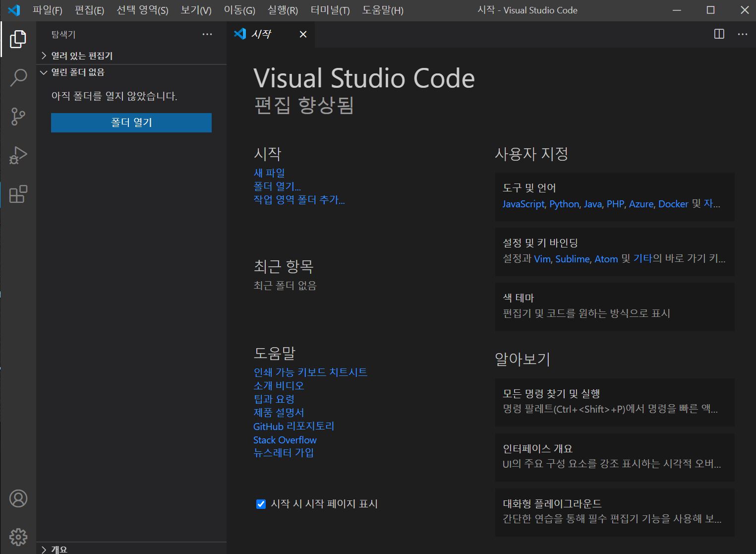Open the Accounts icon in activity bar
Image resolution: width=756 pixels, height=554 pixels.
tap(18, 498)
